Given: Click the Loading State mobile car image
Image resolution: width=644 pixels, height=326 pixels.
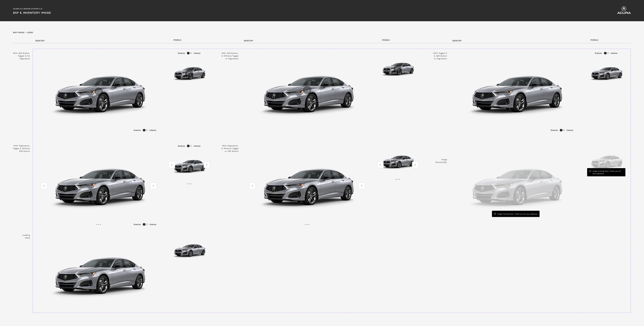Looking at the screenshot, I should click(x=190, y=250).
